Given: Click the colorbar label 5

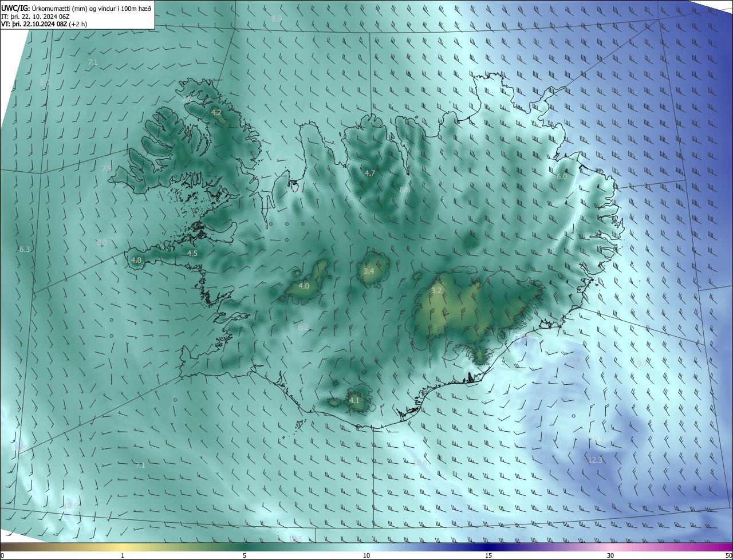Looking at the screenshot, I should (245, 556).
